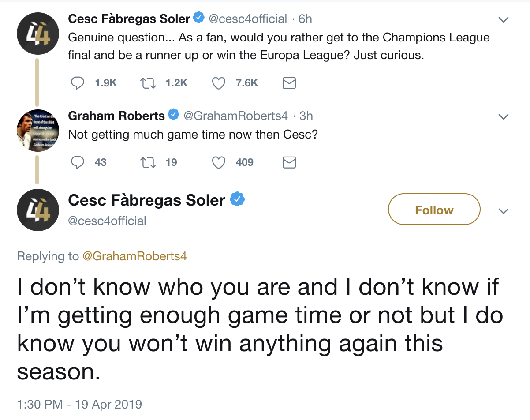Open the 1:30 PM - 19 Apr 2019 timestamp
The image size is (530, 420).
point(79,404)
